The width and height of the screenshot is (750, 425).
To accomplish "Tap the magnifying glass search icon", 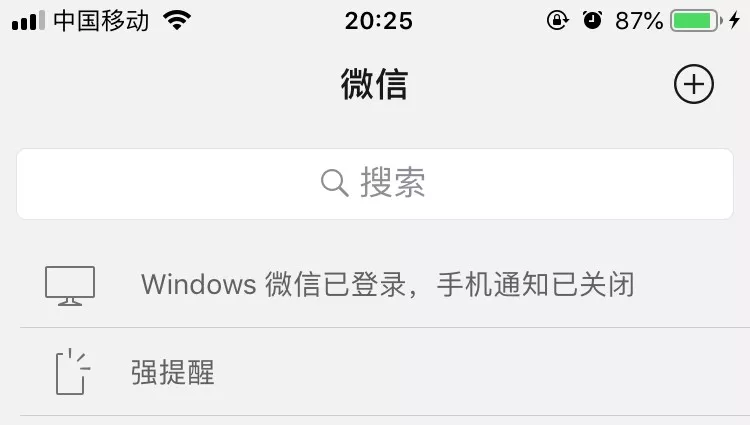I will (334, 183).
